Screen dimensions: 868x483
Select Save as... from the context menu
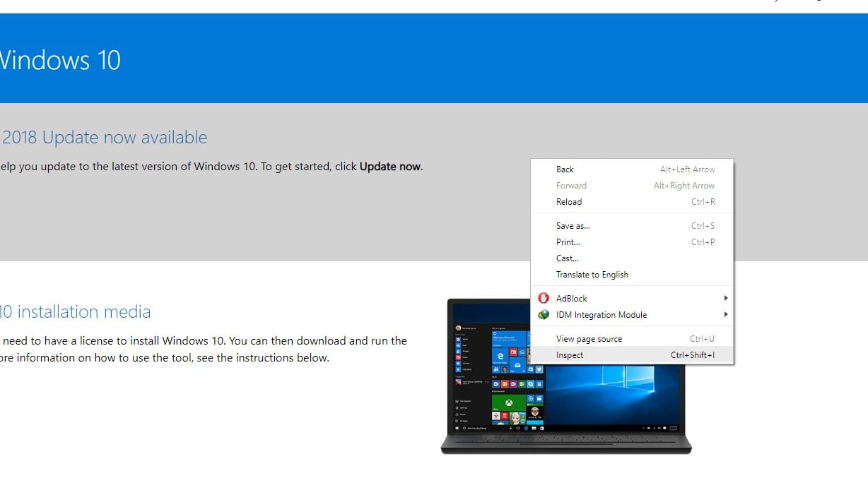tap(632, 226)
